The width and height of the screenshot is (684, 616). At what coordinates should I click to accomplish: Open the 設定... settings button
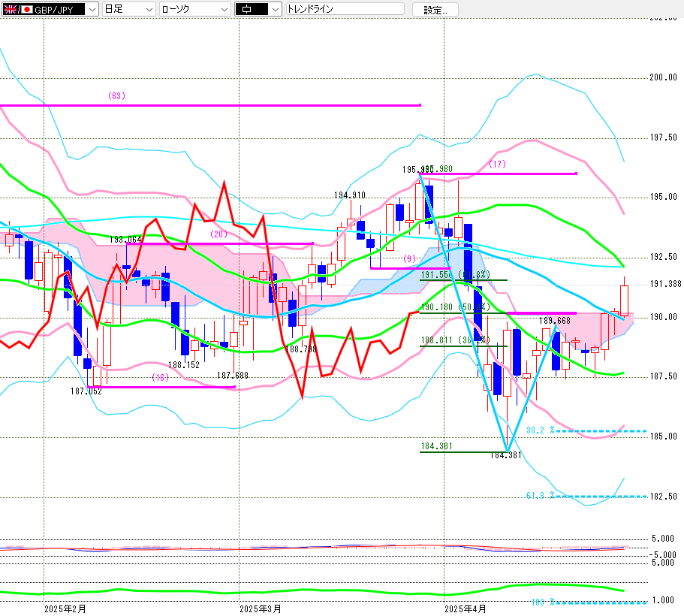coord(435,10)
